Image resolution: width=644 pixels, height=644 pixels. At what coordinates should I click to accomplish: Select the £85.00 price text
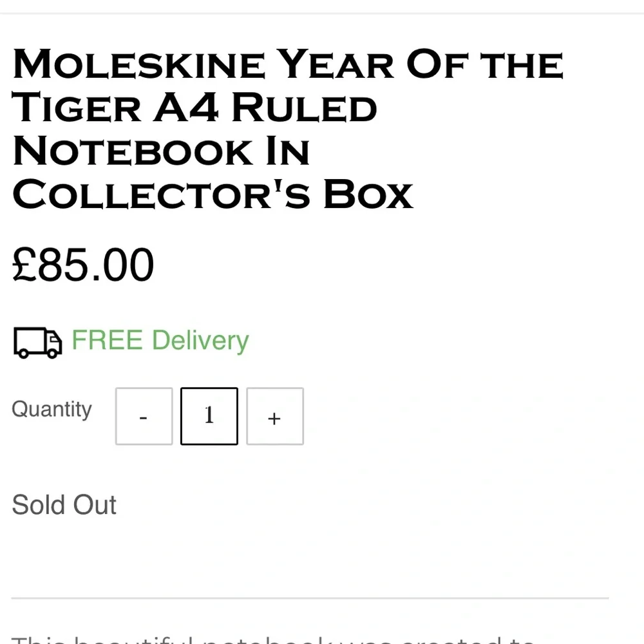pos(82,263)
